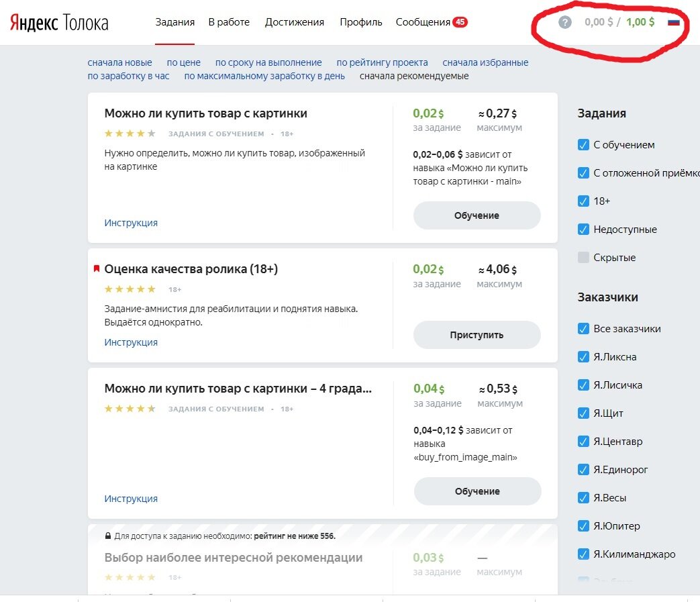Viewport: 700px width, 602px height.
Task: Toggle the Все заказчики checkbox
Action: tap(583, 328)
